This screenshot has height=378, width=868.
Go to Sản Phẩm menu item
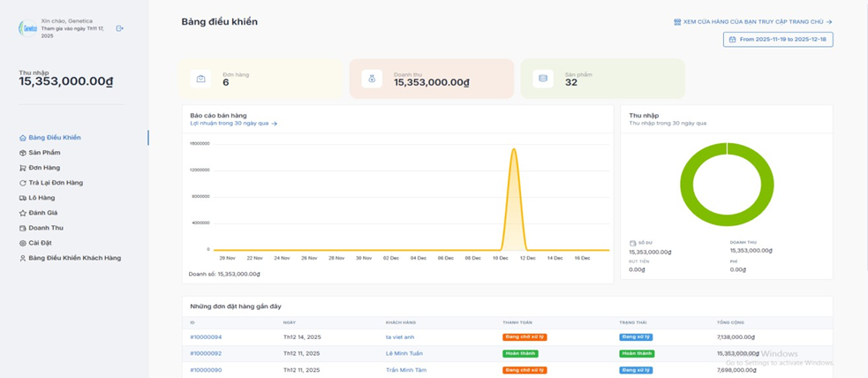tap(44, 153)
